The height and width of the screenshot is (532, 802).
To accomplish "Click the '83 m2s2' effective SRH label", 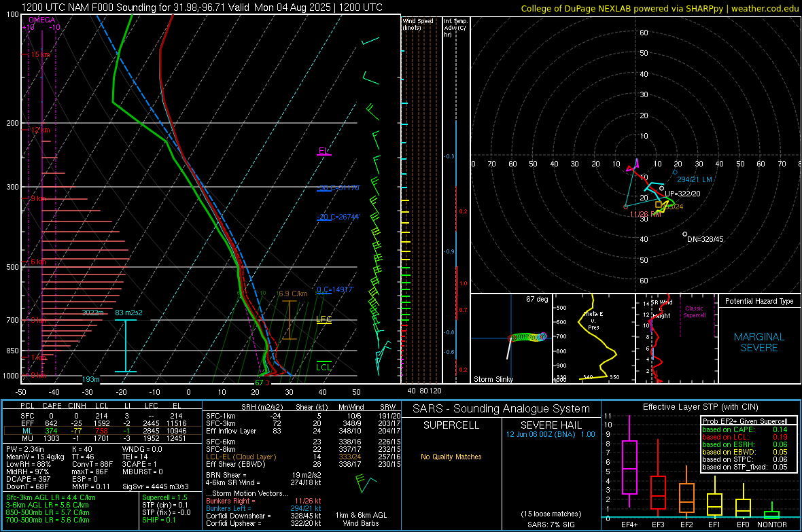I will (x=128, y=313).
